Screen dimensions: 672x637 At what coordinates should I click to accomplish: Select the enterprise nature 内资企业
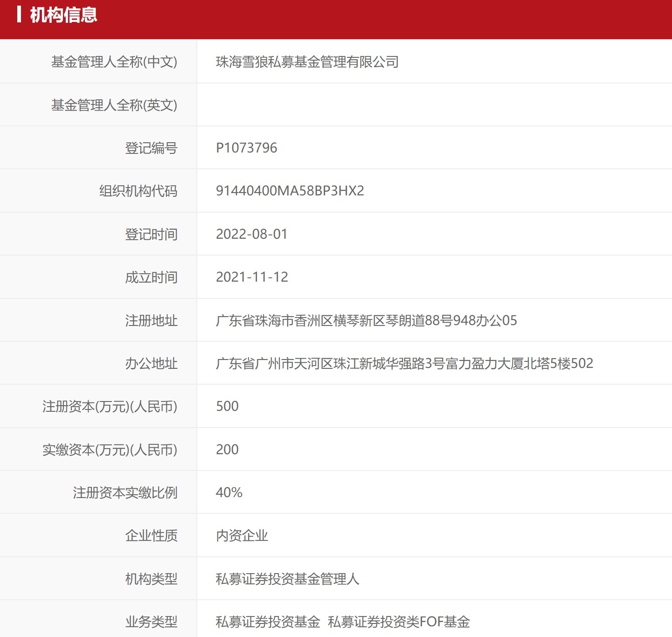click(242, 535)
